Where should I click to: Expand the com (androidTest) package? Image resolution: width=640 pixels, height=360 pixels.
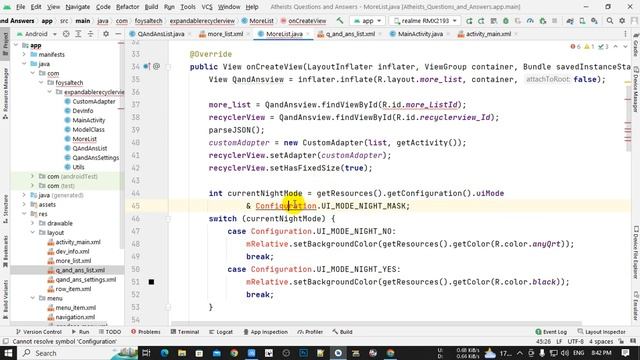click(33, 176)
